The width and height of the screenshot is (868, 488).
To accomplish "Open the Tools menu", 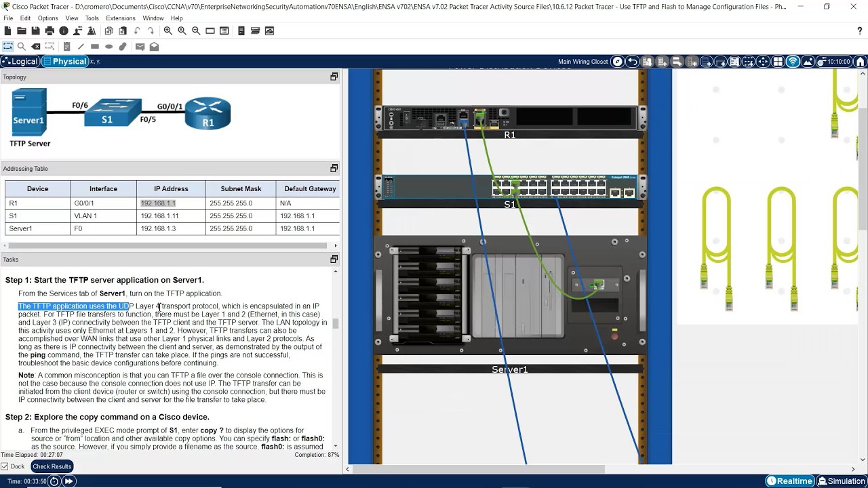I will [92, 18].
